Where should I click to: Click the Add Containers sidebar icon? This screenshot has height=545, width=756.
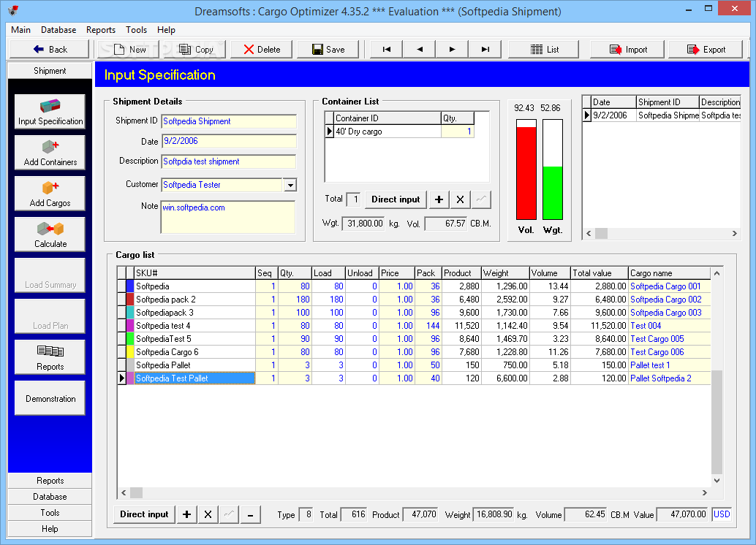tap(50, 153)
